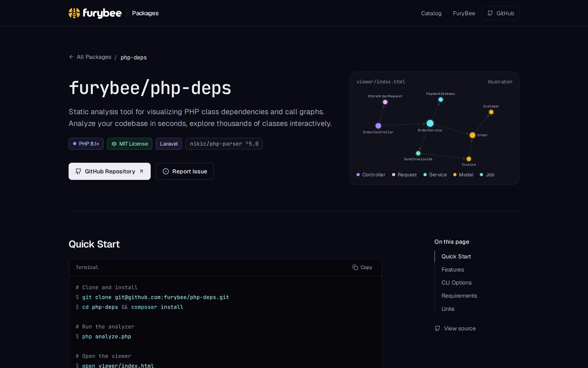Click the Model legend label

tap(466, 174)
